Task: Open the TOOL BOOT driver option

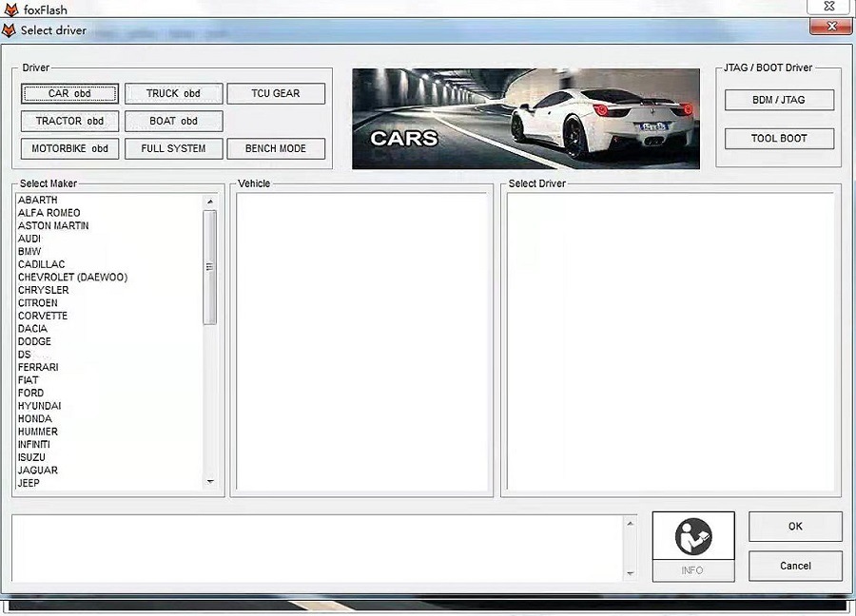Action: tap(778, 138)
